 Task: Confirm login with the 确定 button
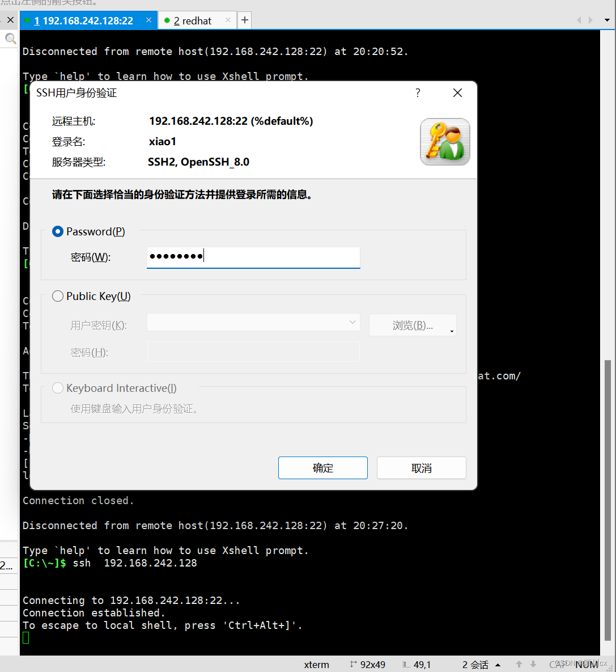(322, 468)
